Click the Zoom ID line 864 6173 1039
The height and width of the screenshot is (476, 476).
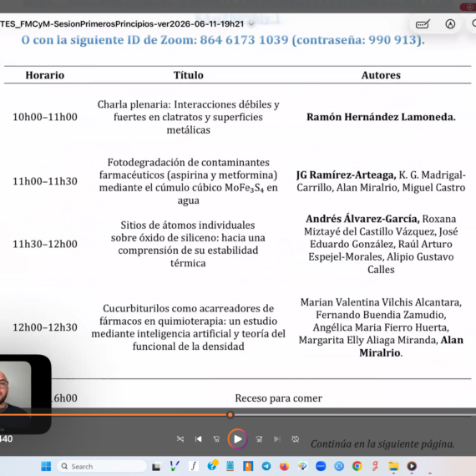point(223,40)
